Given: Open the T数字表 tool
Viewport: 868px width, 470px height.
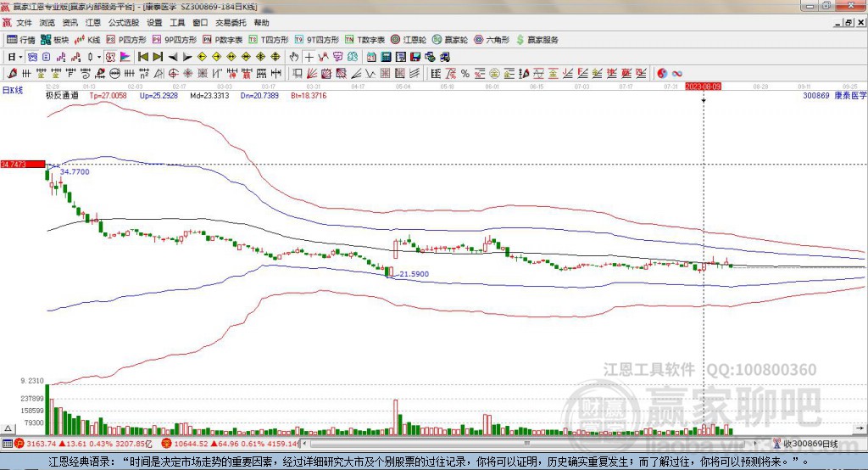Looking at the screenshot, I should pyautogui.click(x=364, y=40).
